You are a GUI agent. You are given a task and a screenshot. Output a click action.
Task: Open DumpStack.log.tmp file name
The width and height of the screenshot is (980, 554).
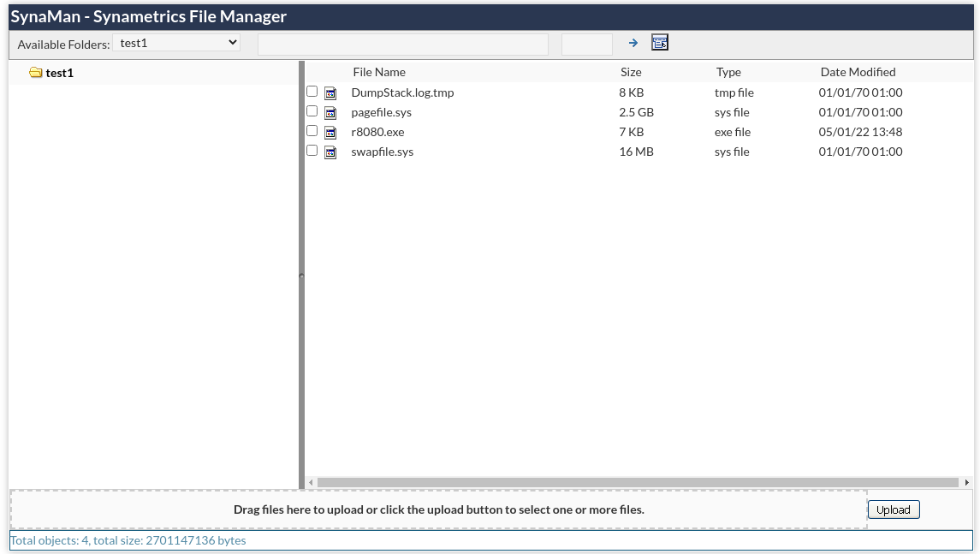click(402, 92)
